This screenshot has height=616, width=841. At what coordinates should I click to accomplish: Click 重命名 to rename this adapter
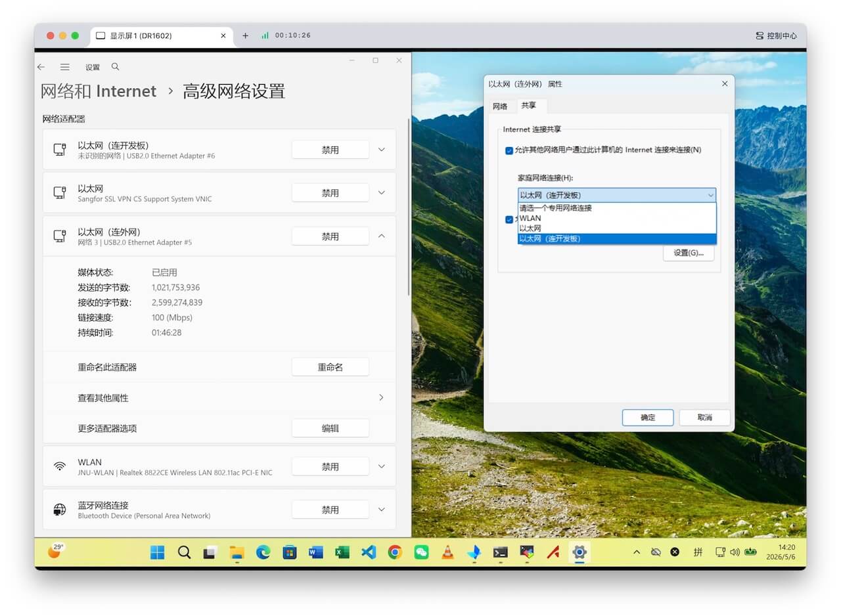point(330,367)
